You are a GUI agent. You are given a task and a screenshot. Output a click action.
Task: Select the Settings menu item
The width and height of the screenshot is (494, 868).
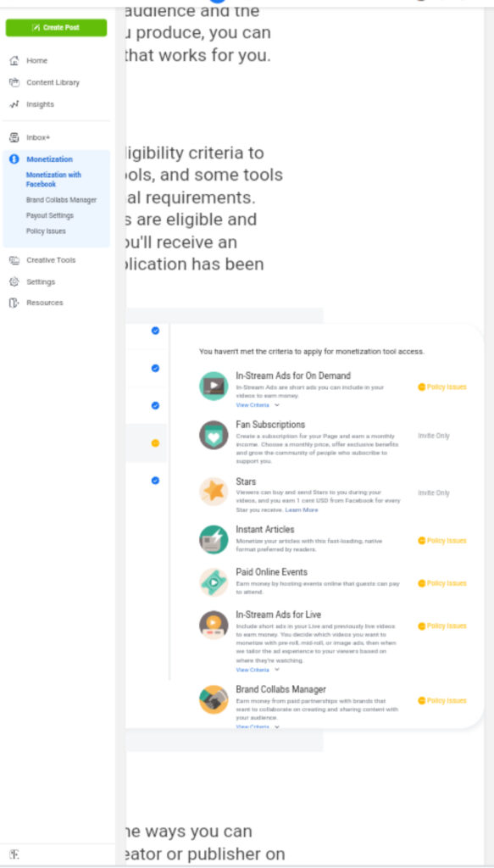(41, 281)
